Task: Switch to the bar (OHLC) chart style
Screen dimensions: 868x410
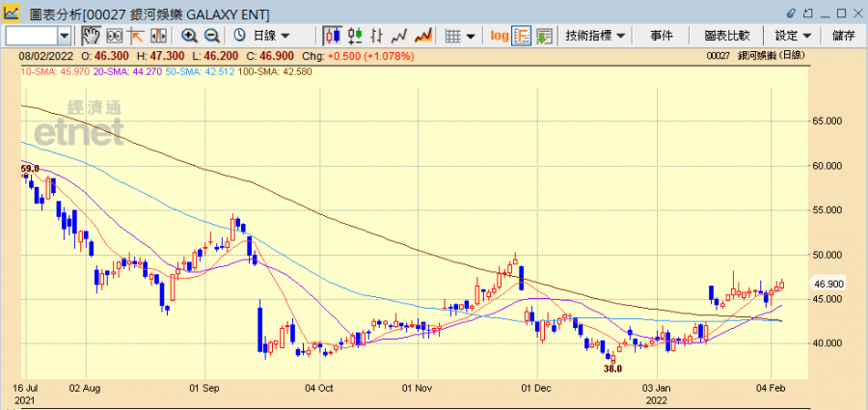Action: click(x=377, y=36)
